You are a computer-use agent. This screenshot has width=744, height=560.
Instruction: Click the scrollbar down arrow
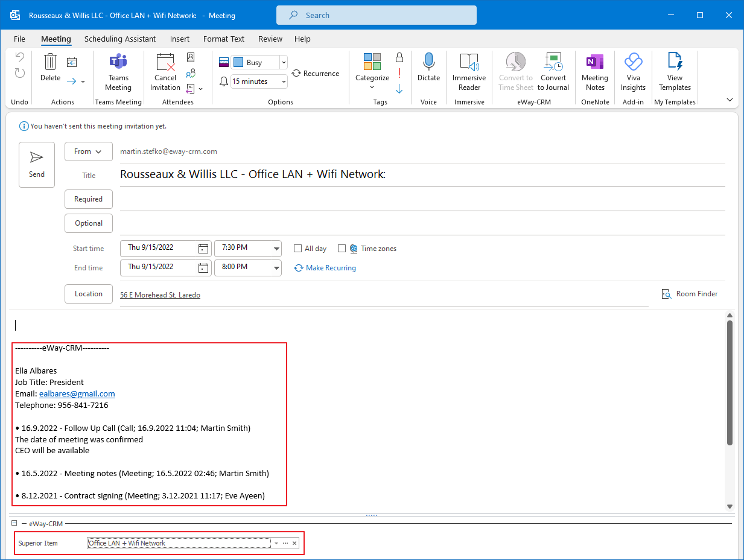tap(730, 506)
